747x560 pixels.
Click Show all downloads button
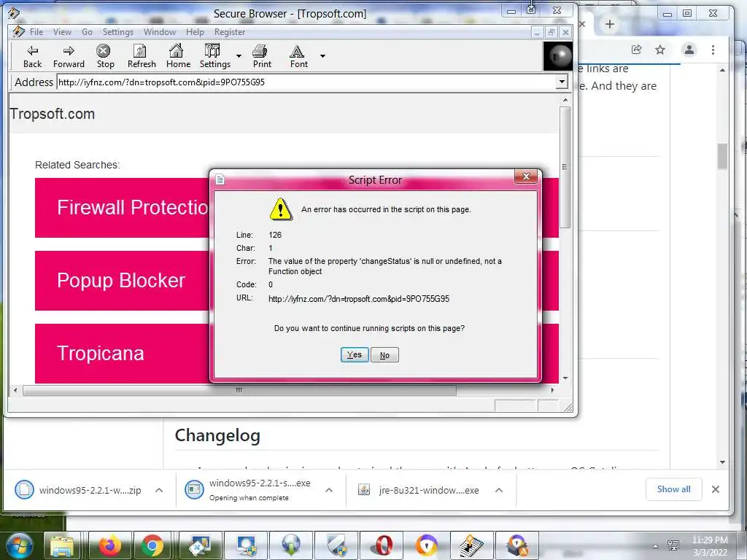coord(673,489)
